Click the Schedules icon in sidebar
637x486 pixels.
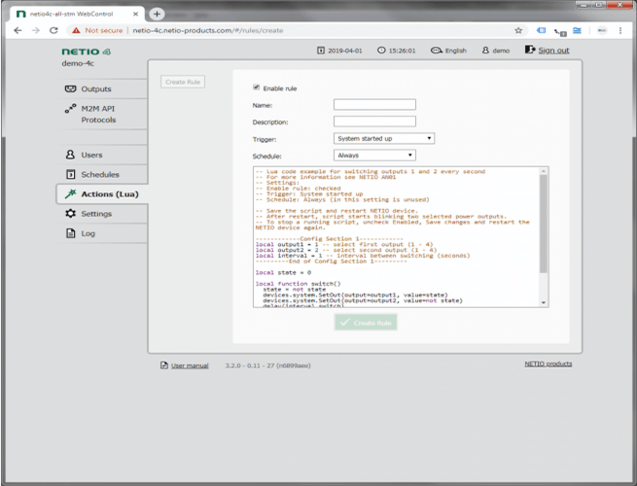pyautogui.click(x=70, y=174)
